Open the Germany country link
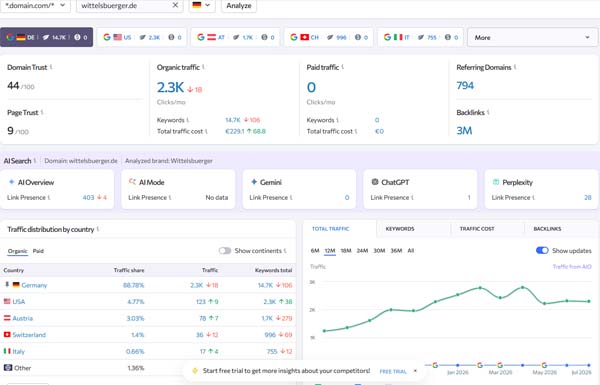600x385 pixels. (x=34, y=285)
